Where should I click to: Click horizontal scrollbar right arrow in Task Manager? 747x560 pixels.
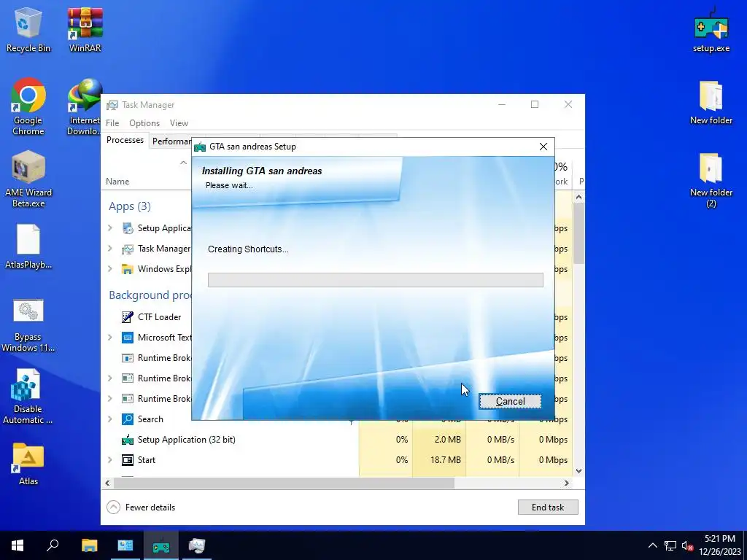566,483
